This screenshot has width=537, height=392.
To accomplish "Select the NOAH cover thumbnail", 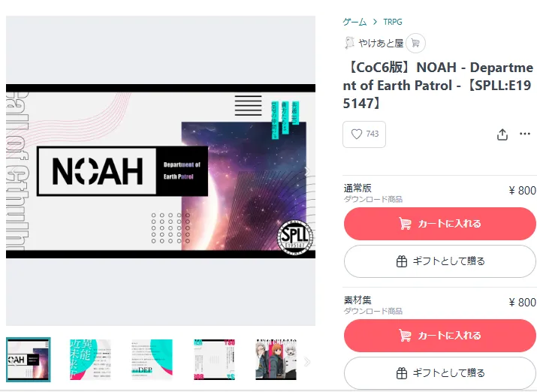I will 29,360.
